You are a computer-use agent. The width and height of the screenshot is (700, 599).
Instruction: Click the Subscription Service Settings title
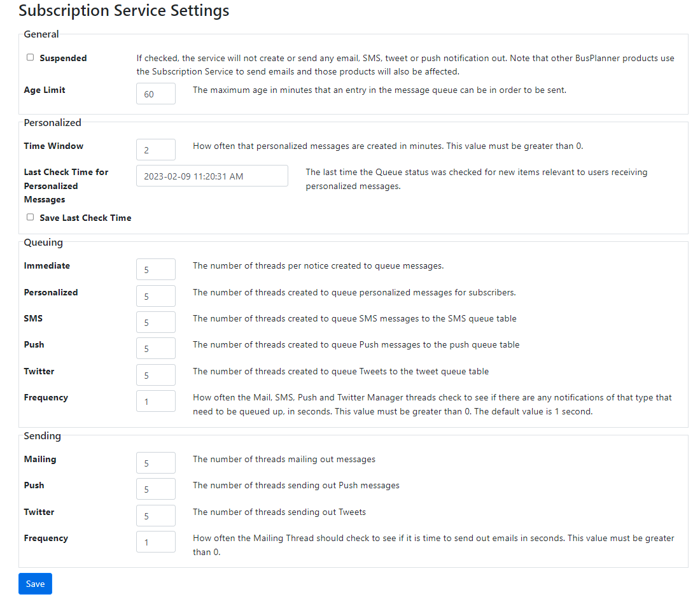pos(123,11)
